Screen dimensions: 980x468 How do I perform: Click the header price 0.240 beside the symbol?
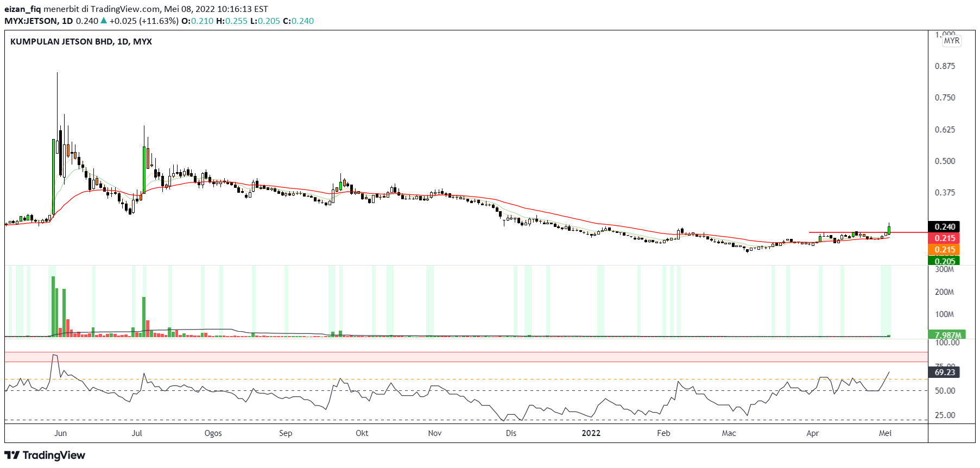[x=87, y=21]
